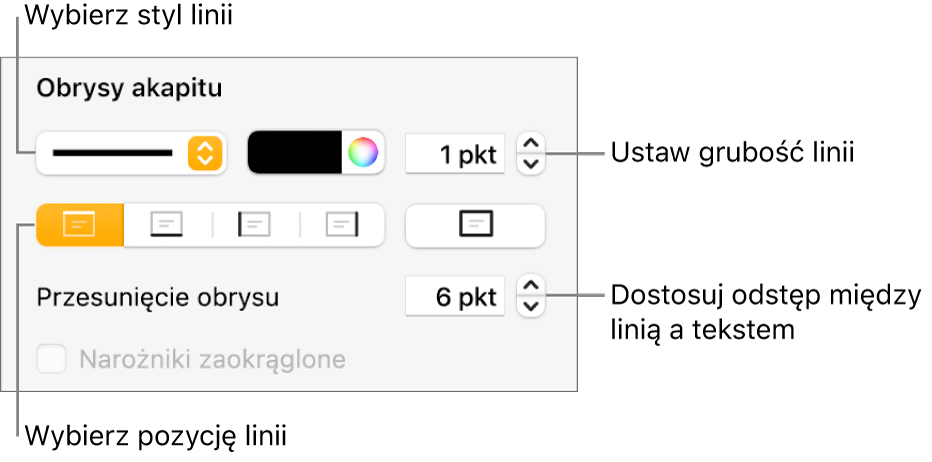Screen dimensions: 932x462
Task: Click the 1 pkt thickness field
Action: click(456, 154)
